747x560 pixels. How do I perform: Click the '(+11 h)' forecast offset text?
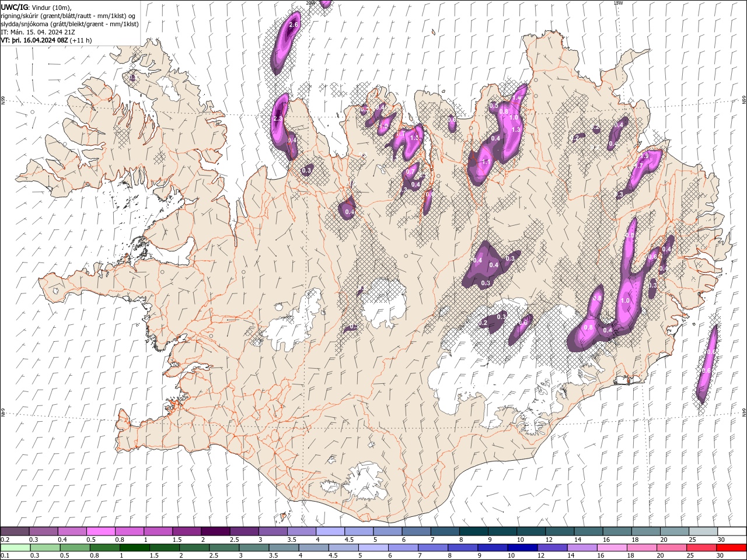coord(81,40)
